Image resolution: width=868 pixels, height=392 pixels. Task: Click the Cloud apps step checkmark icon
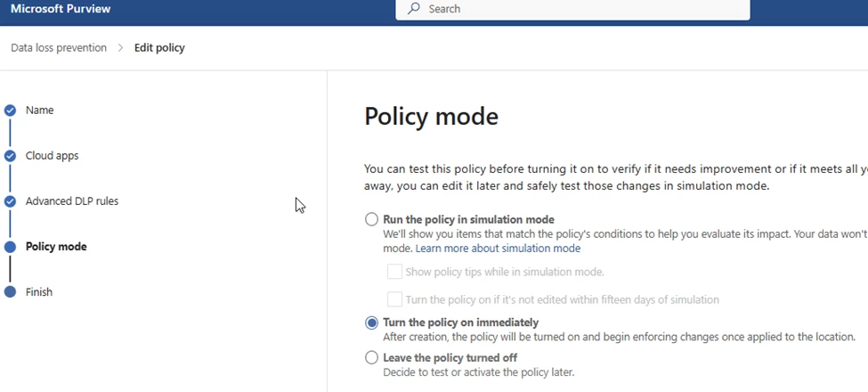click(x=10, y=156)
